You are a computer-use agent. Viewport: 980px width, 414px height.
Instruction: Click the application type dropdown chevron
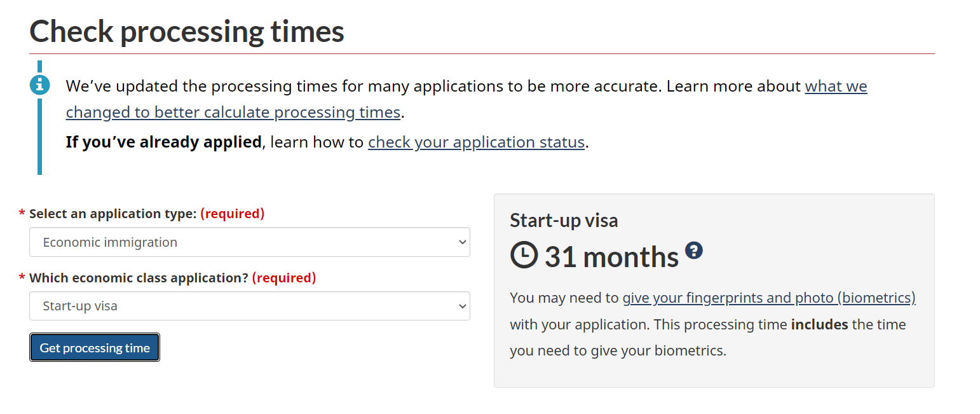click(x=462, y=242)
